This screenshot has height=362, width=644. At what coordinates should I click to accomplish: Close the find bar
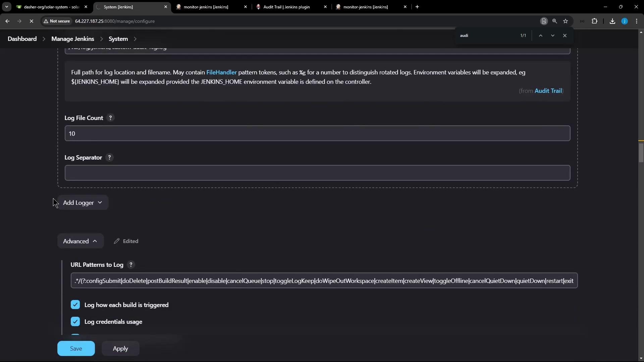click(565, 36)
